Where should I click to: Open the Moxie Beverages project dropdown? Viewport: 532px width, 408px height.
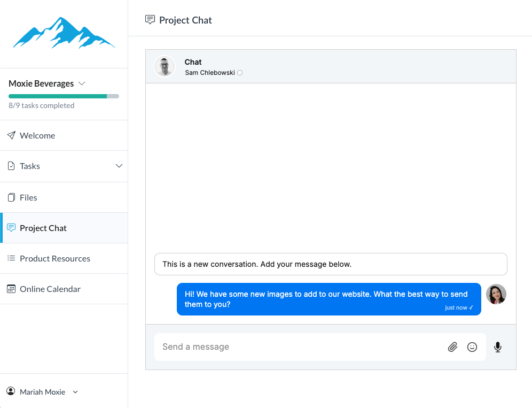point(47,83)
